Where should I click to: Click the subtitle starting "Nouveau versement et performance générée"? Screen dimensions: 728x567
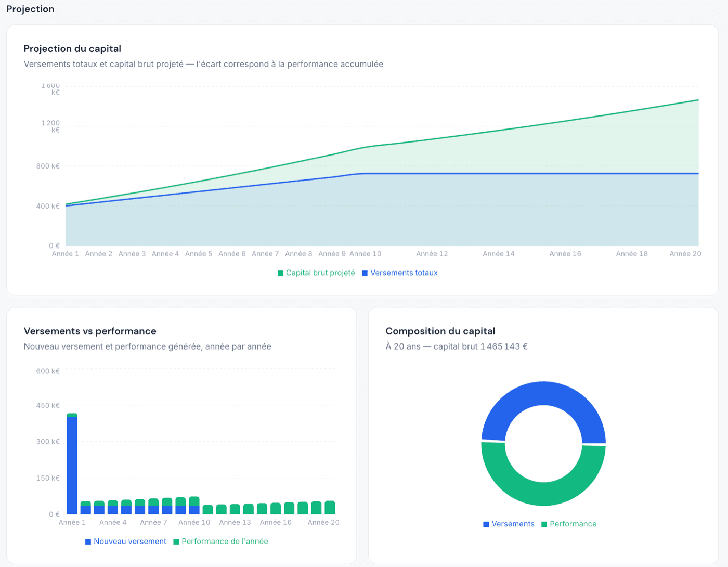point(148,346)
